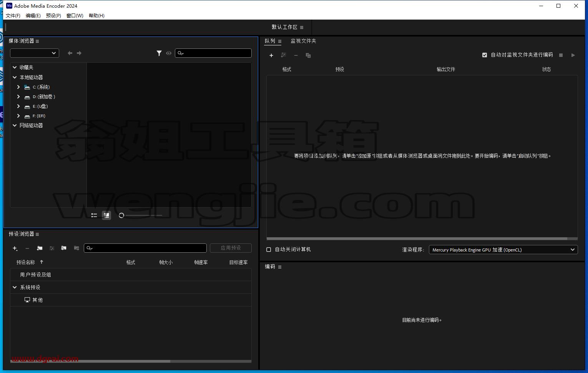Click the 预设名称 column header
The image size is (588, 373).
tap(25, 262)
